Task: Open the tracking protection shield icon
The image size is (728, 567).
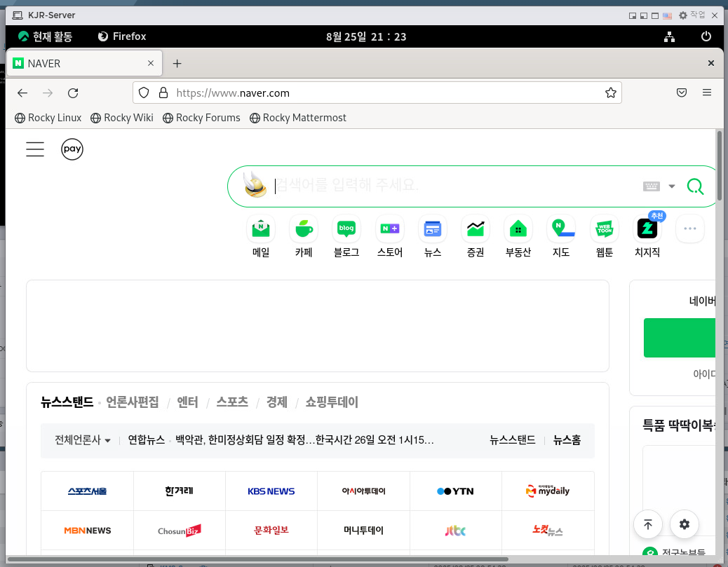Action: coord(144,93)
